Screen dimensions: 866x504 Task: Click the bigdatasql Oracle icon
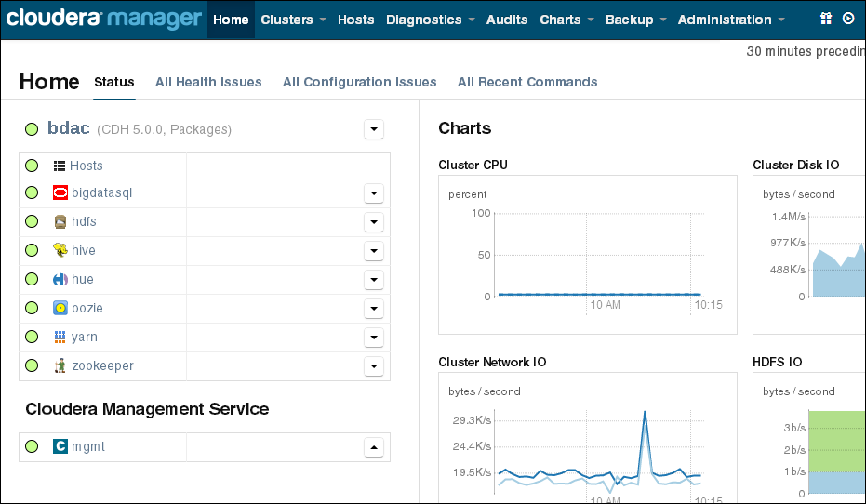click(x=60, y=192)
